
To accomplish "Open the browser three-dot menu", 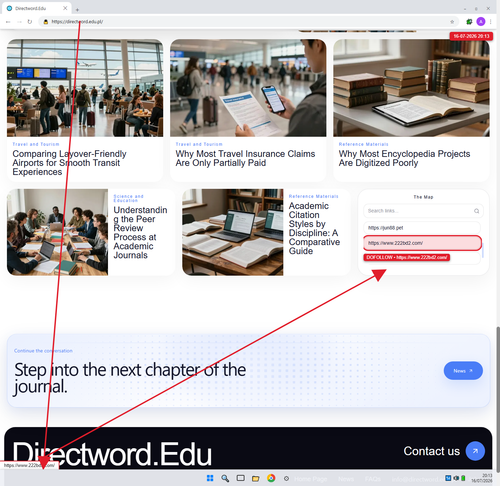I will coord(491,22).
